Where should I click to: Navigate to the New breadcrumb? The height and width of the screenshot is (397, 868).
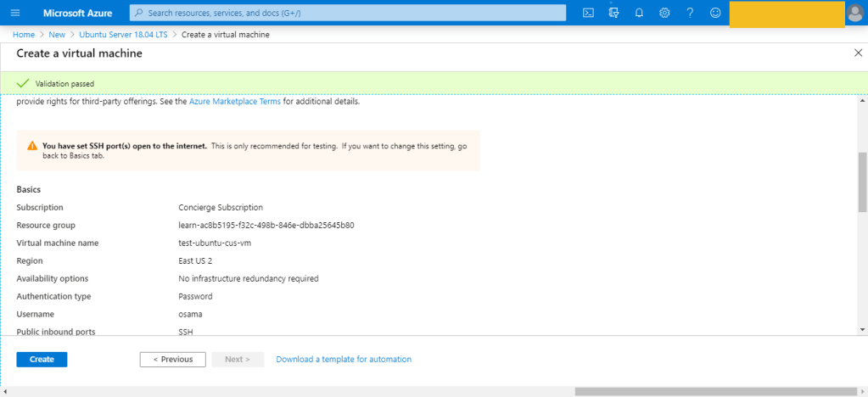[x=57, y=35]
